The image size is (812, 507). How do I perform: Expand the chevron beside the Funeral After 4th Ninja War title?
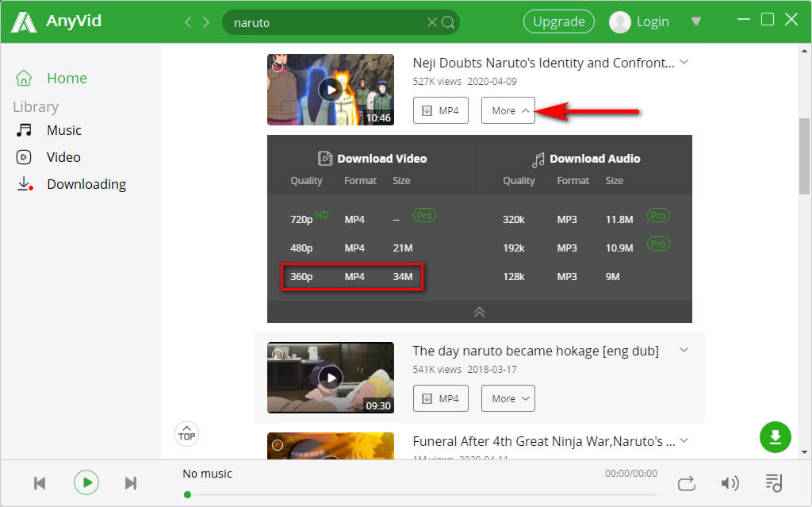coord(684,440)
